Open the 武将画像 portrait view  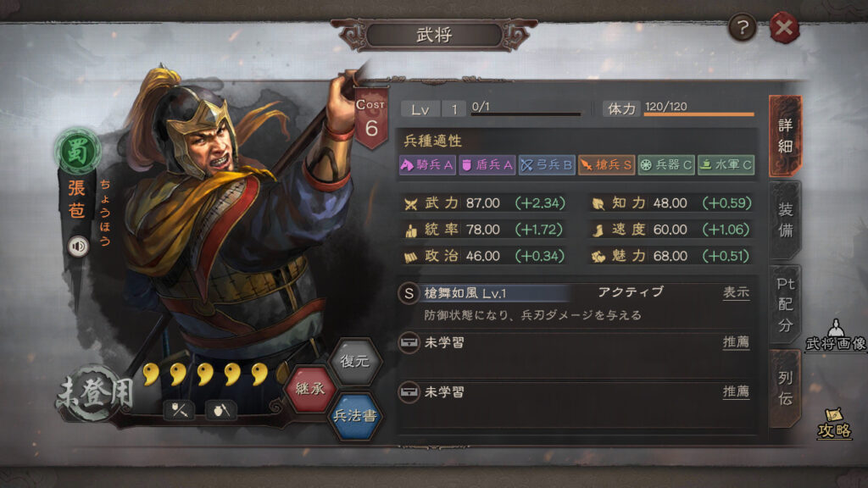(x=835, y=335)
